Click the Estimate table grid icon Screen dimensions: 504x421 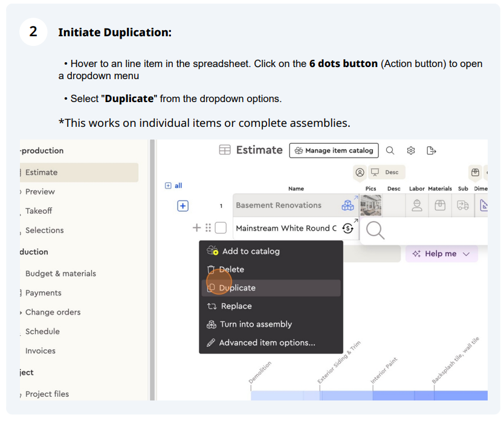(x=225, y=150)
